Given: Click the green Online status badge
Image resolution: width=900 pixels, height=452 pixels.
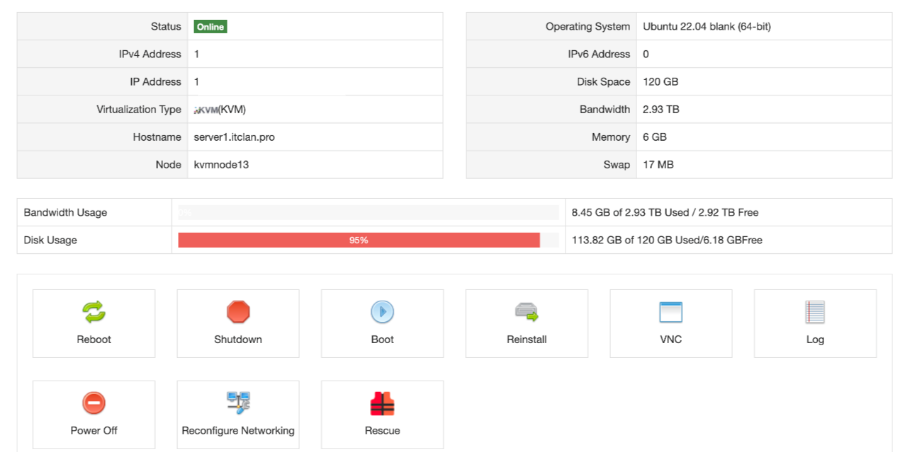Looking at the screenshot, I should [210, 27].
